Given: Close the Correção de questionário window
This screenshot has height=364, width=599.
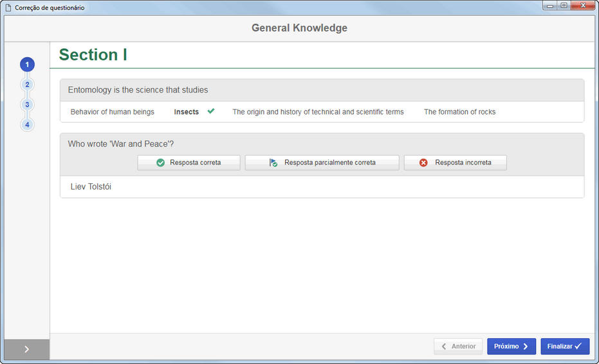Looking at the screenshot, I should tap(583, 5).
